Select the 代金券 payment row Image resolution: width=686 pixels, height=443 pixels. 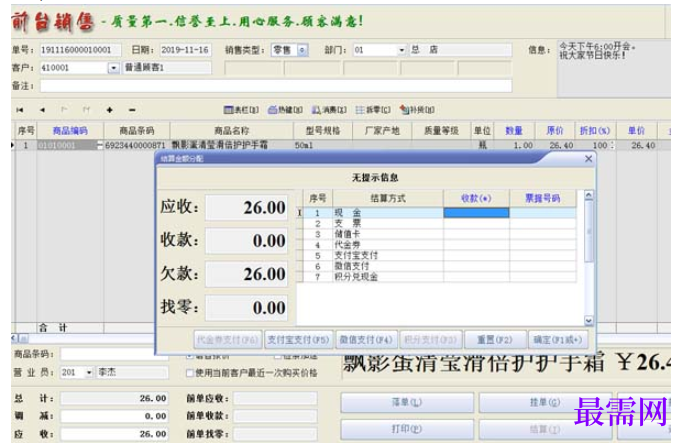pyautogui.click(x=439, y=245)
